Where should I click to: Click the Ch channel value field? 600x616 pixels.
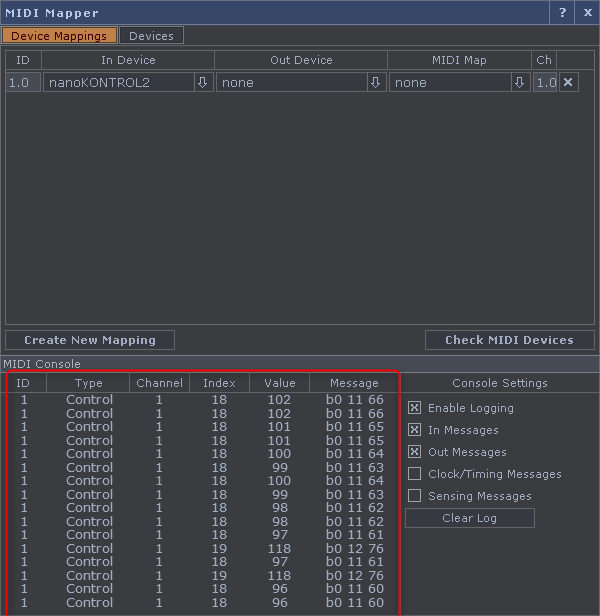[x=545, y=82]
